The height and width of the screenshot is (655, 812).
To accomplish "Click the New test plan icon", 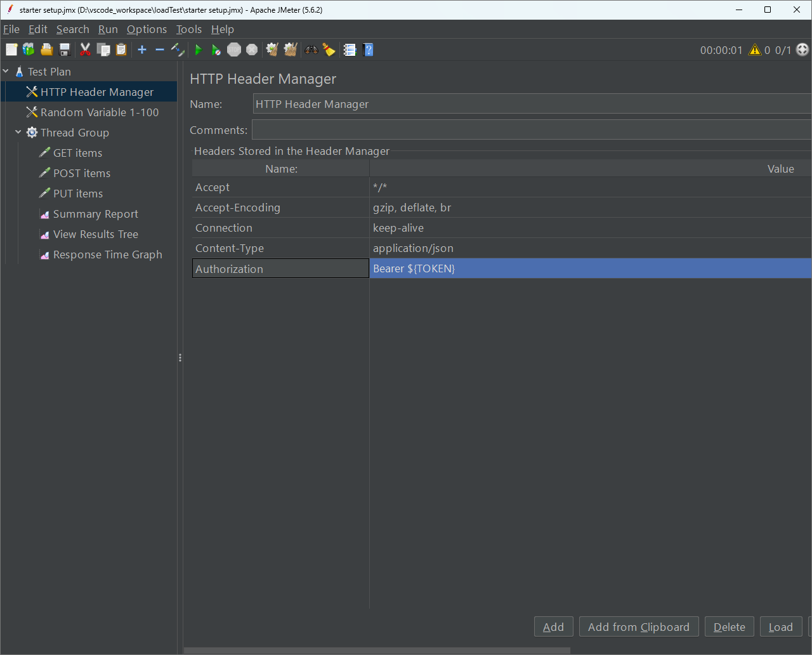I will (x=11, y=50).
